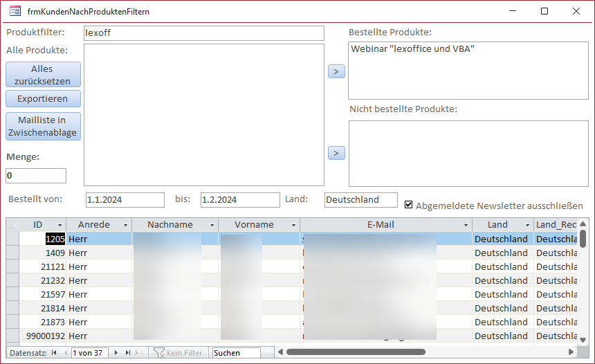Click the select-all corner of the datasheet

pyautogui.click(x=12, y=225)
